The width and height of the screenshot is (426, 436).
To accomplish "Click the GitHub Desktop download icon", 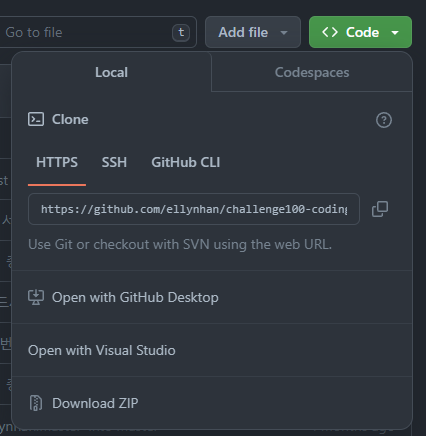I will (x=36, y=297).
